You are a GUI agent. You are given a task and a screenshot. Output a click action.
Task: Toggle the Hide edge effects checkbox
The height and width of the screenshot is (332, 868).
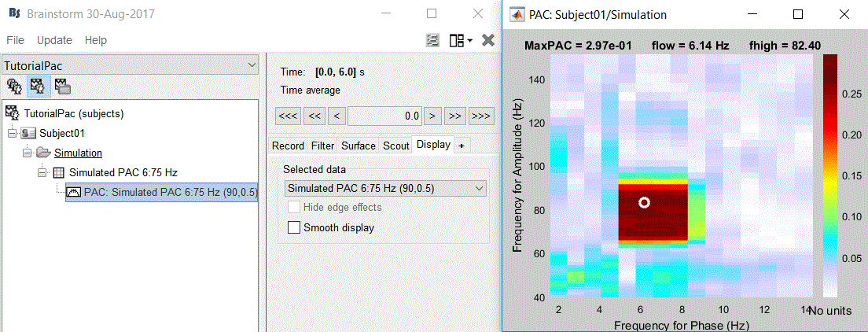295,208
